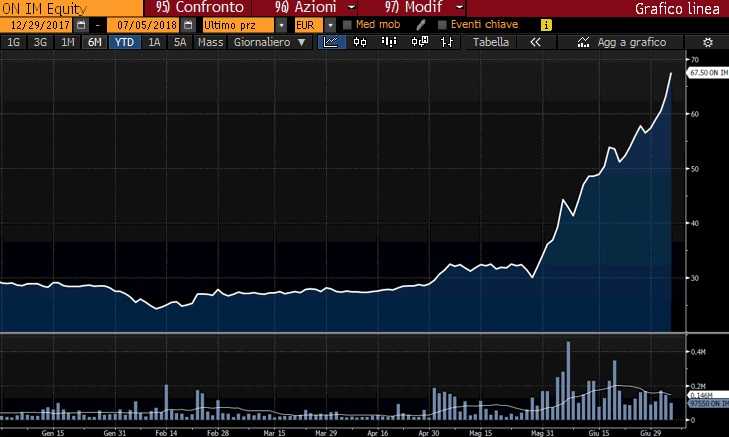Select the YTD time range
The image size is (729, 437).
[124, 42]
